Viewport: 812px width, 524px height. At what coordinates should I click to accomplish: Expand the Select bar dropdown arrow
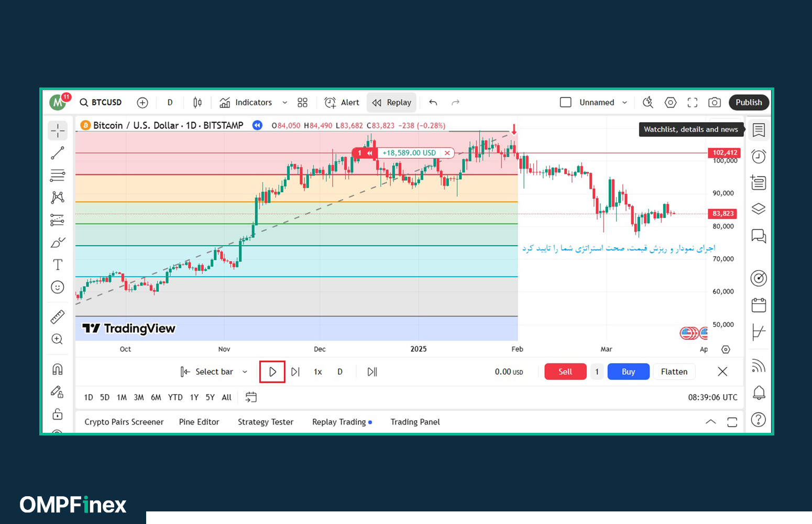coord(245,372)
